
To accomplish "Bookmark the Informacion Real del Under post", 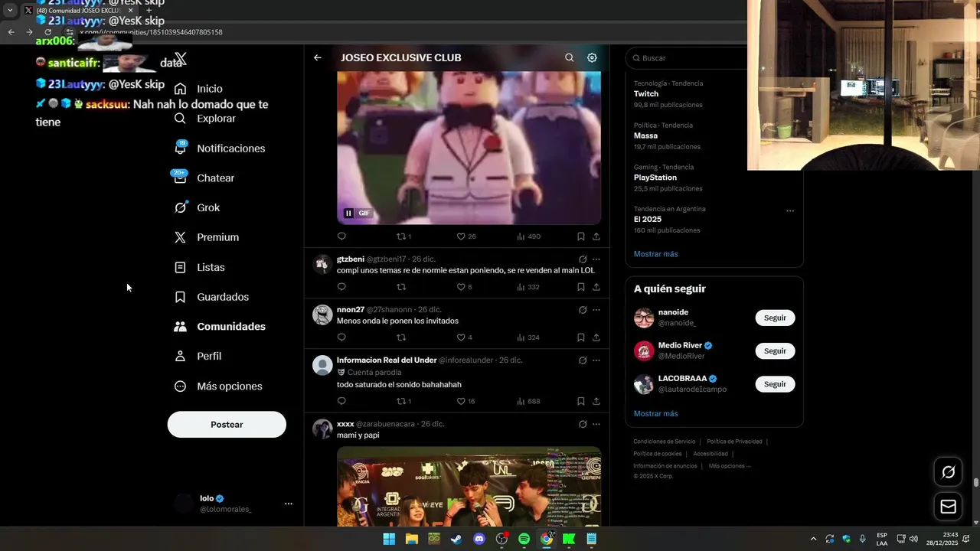I will (580, 401).
